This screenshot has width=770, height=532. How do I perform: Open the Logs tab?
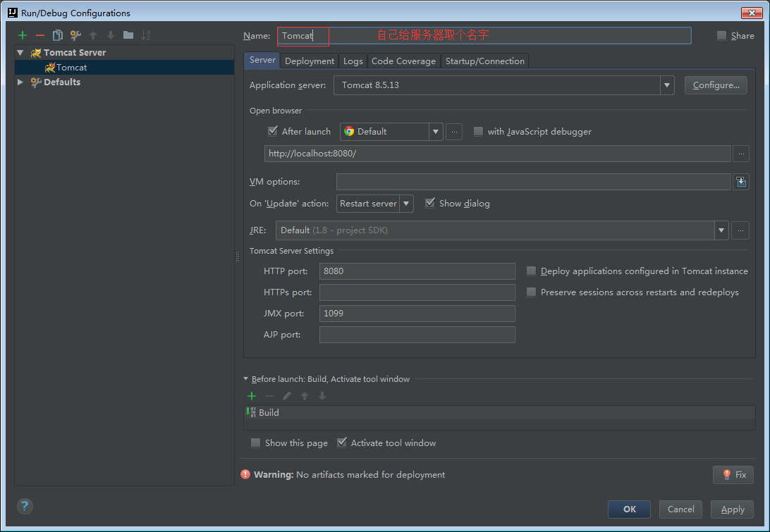tap(353, 61)
